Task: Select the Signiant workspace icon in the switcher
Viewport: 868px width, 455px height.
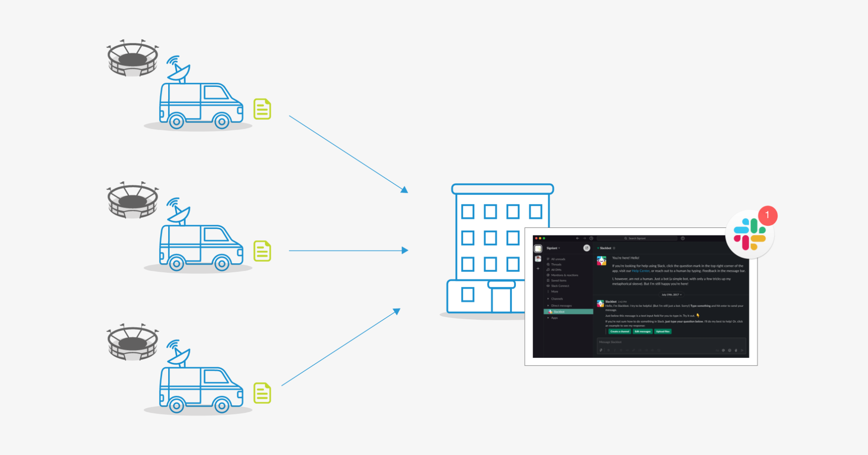Action: 538,249
